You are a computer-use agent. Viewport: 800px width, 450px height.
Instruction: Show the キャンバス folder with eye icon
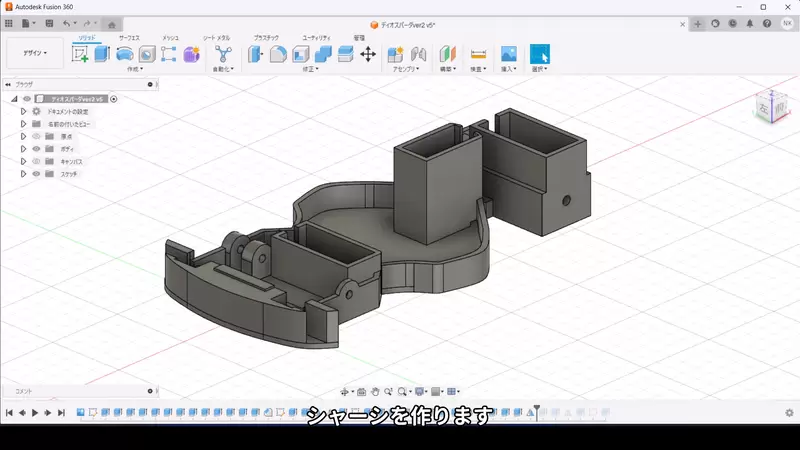tap(36, 161)
